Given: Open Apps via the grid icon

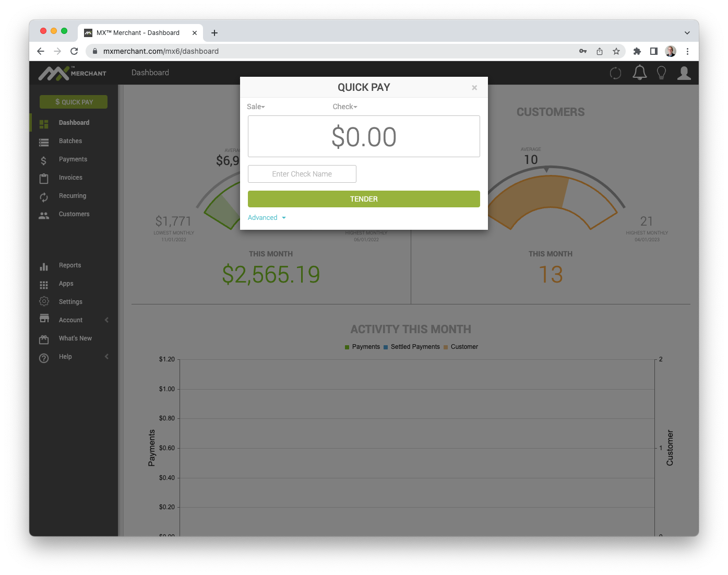Looking at the screenshot, I should [44, 284].
